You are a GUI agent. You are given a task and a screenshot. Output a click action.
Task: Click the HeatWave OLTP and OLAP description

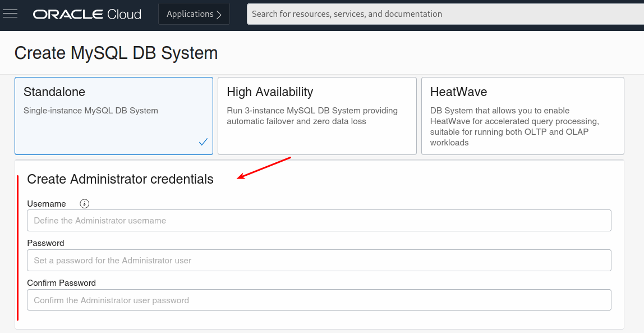click(x=514, y=126)
